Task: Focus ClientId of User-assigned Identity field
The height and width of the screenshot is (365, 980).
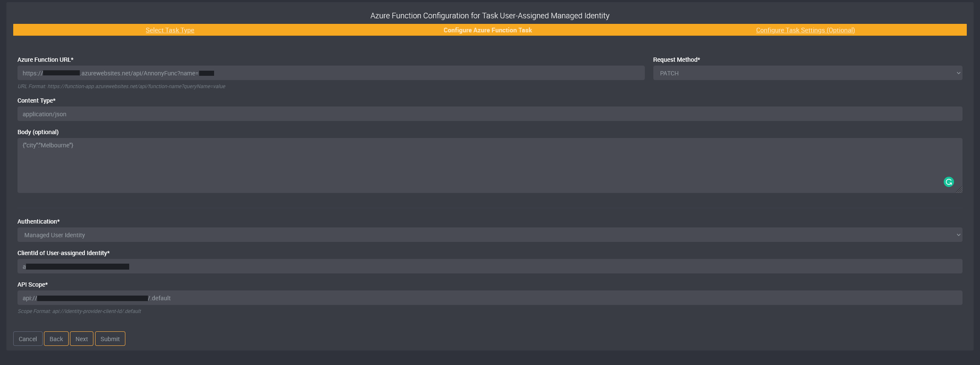Action: tap(490, 266)
